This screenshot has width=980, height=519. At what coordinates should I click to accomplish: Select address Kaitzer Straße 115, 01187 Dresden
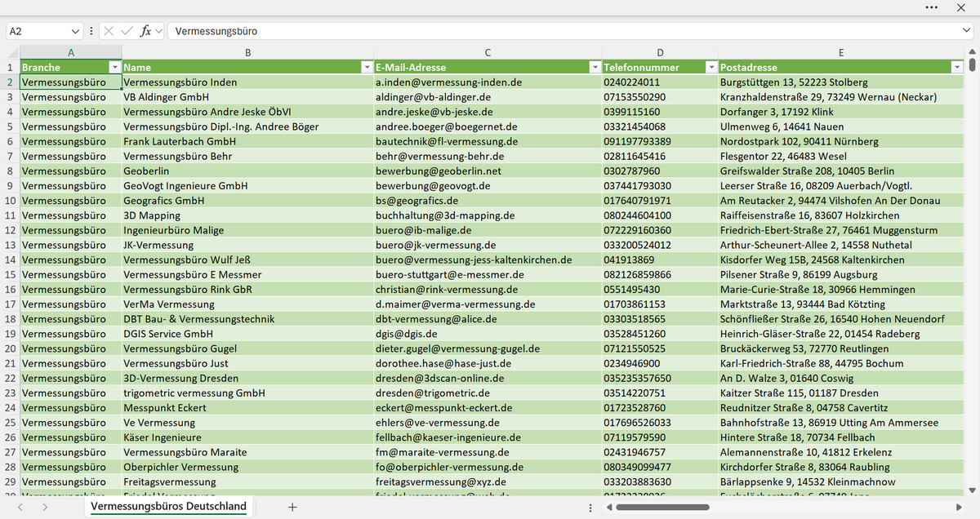point(841,393)
